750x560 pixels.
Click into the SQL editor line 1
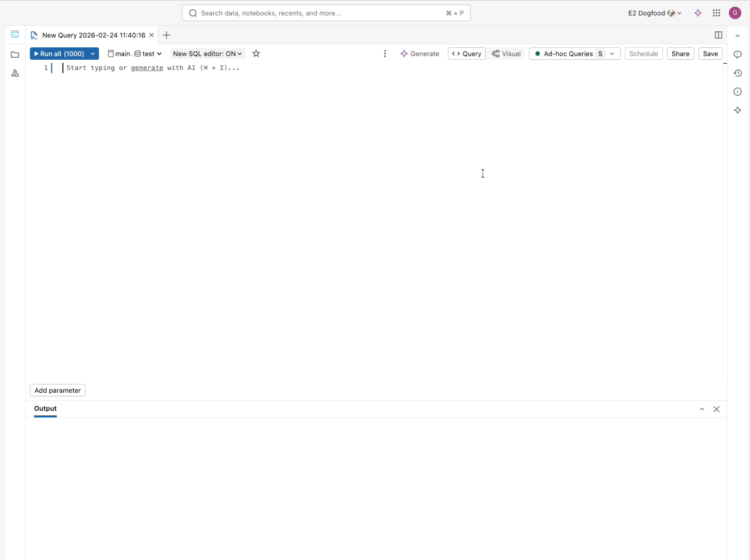pos(391,68)
